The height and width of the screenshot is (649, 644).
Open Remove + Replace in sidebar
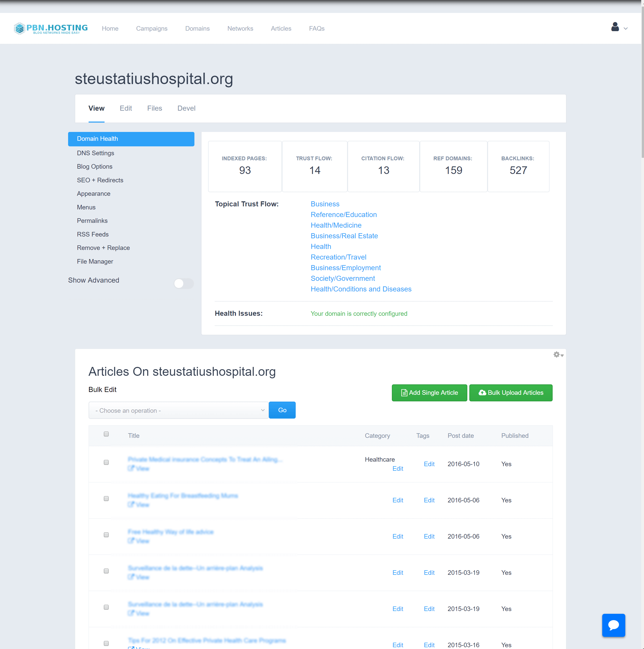pos(104,248)
